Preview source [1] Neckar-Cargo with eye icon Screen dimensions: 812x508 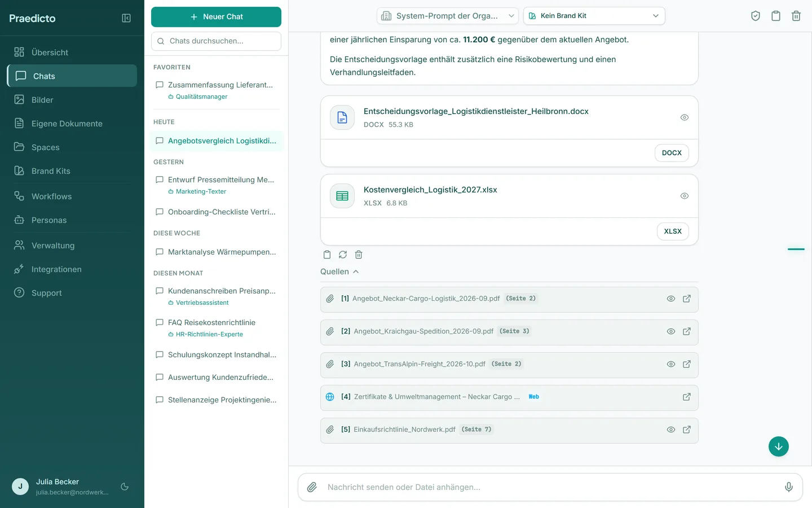[671, 299]
